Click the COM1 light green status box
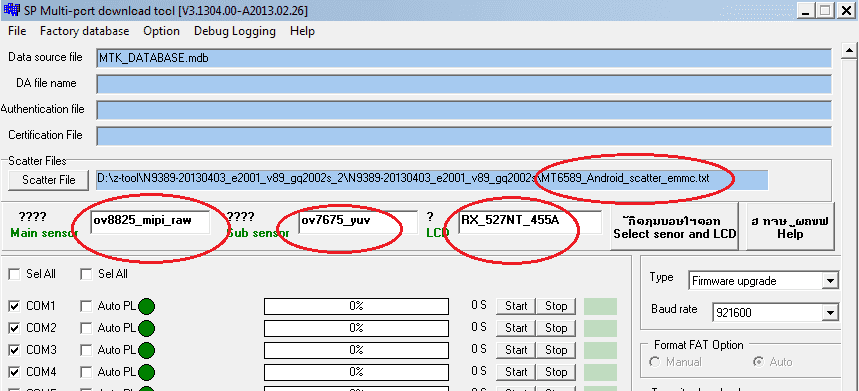 click(x=600, y=306)
